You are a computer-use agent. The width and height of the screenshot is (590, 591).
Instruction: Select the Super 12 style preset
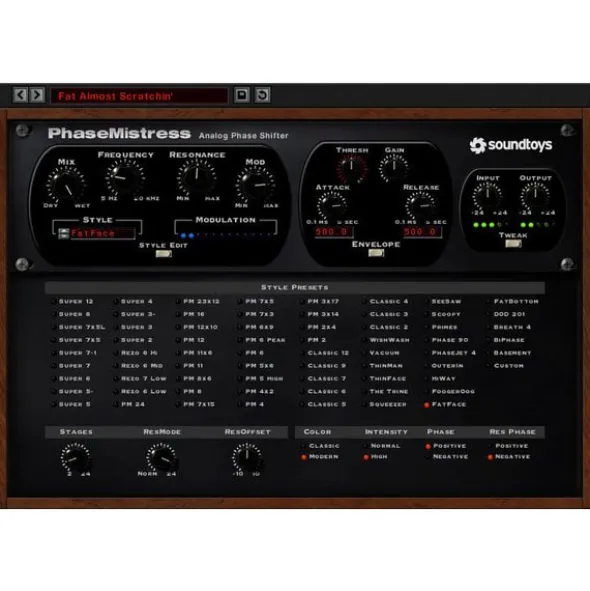tap(73, 302)
